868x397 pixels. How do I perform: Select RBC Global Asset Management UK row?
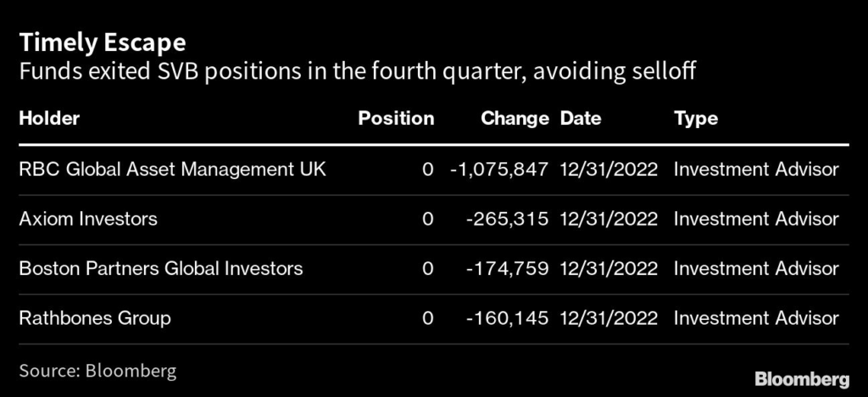tap(172, 170)
